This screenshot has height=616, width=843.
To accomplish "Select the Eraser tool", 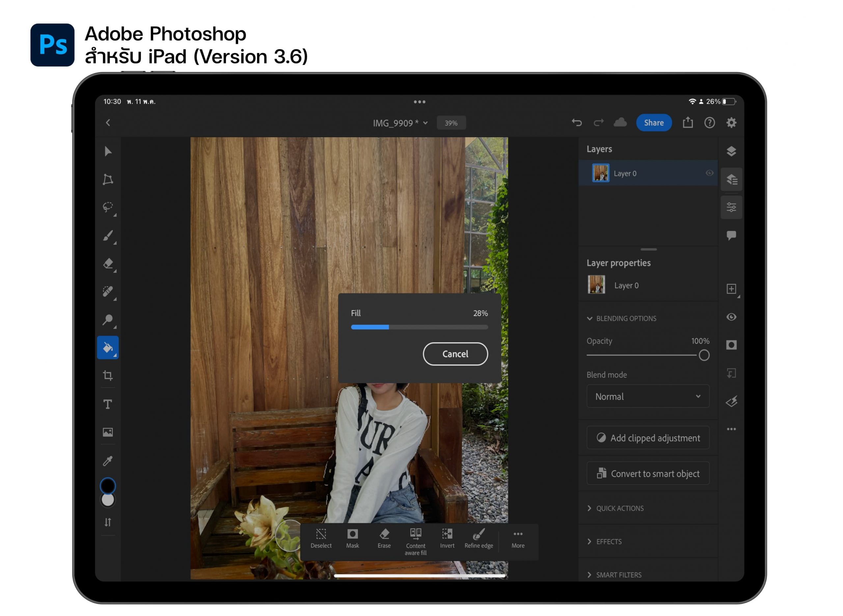I will pos(108,264).
